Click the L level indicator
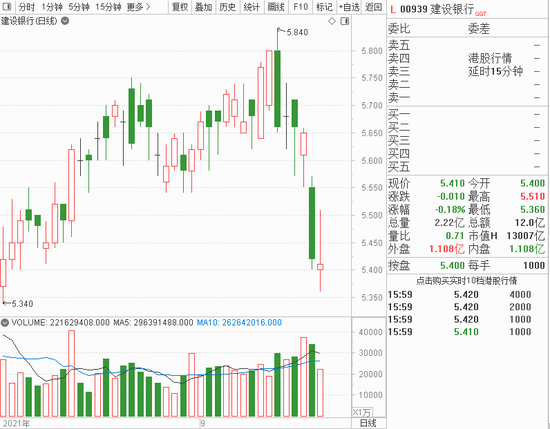The width and height of the screenshot is (550, 429). tap(393, 9)
